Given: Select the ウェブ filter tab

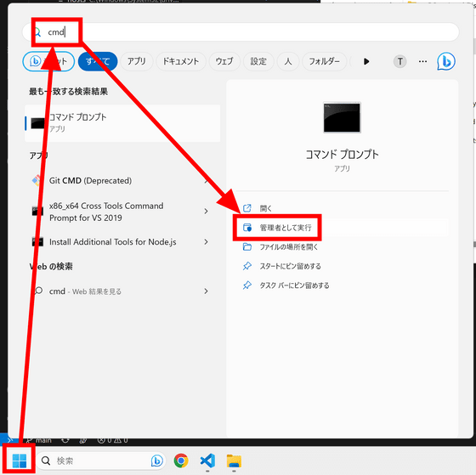Looking at the screenshot, I should [224, 61].
